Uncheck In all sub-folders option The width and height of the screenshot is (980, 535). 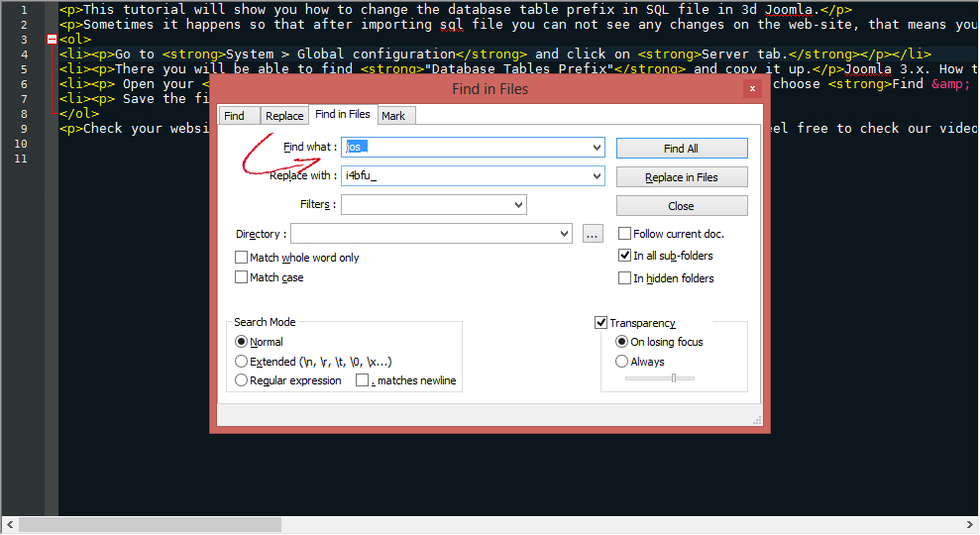point(625,256)
